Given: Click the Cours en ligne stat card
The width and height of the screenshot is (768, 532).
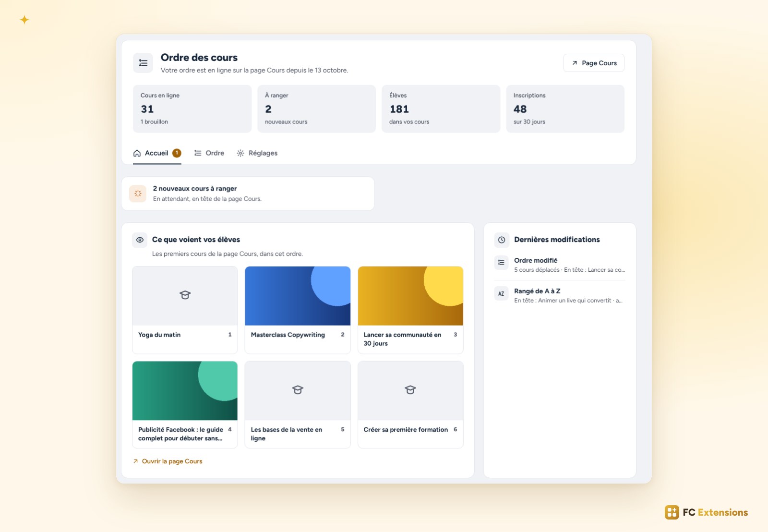Looking at the screenshot, I should 192,109.
